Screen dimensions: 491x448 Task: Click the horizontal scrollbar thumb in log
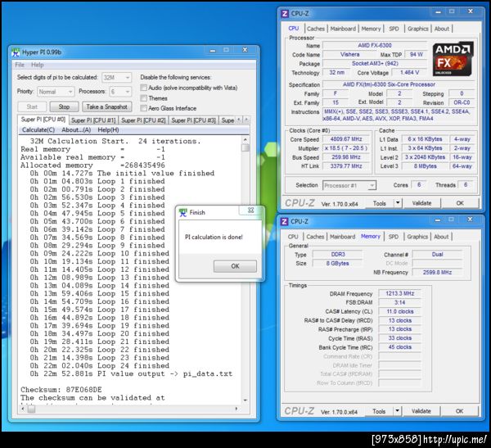pyautogui.click(x=32, y=409)
